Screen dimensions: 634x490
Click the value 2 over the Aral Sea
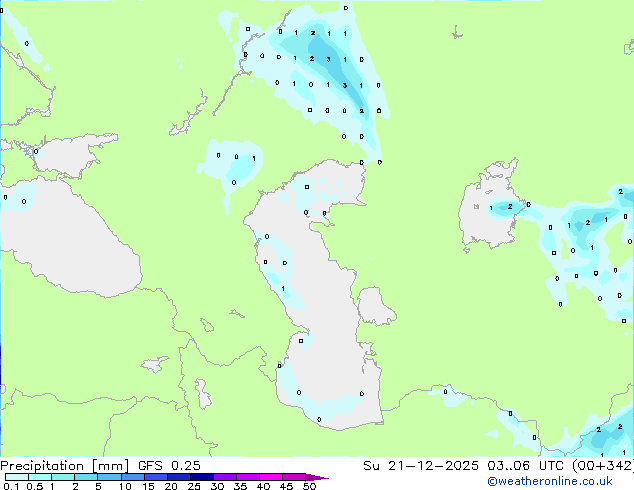coord(510,207)
